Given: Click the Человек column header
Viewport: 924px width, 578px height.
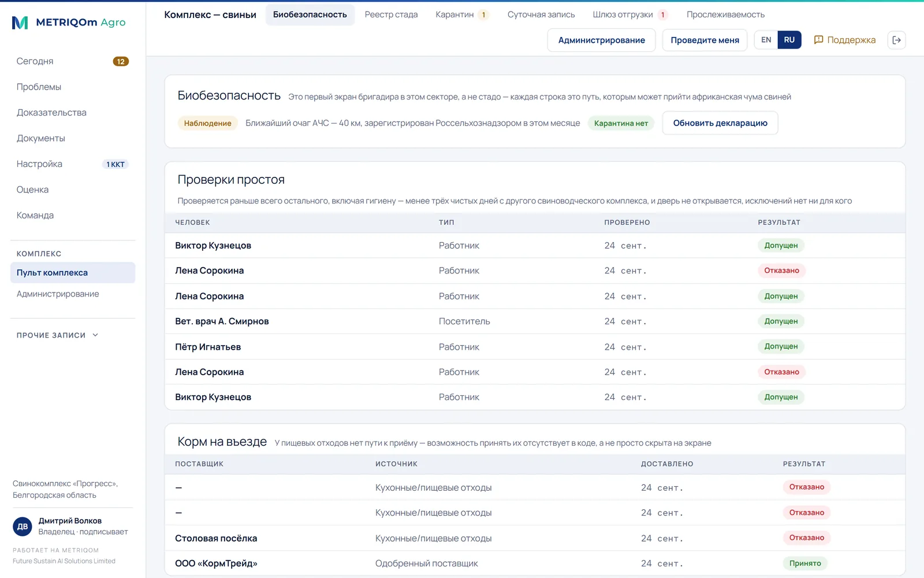Looking at the screenshot, I should 192,223.
